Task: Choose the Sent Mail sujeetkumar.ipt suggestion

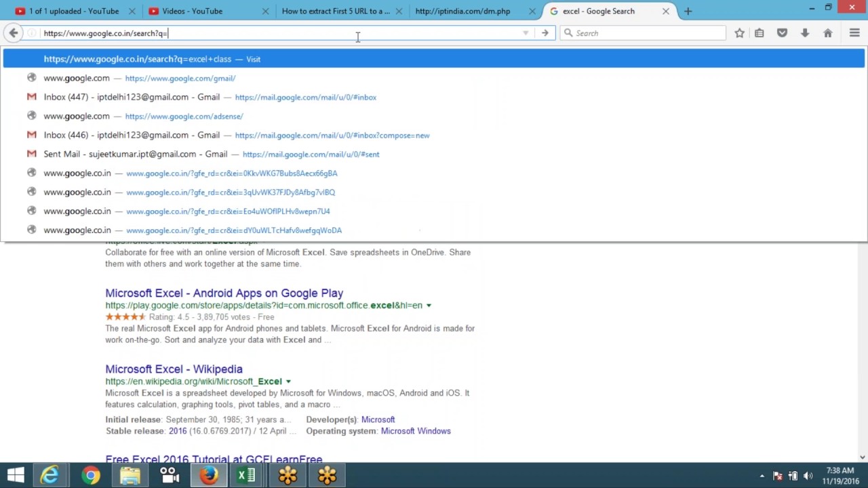Action: coord(434,154)
